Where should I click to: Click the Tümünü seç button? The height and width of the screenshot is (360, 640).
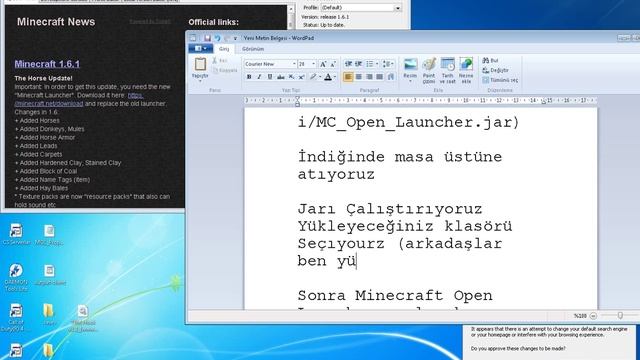(x=500, y=80)
